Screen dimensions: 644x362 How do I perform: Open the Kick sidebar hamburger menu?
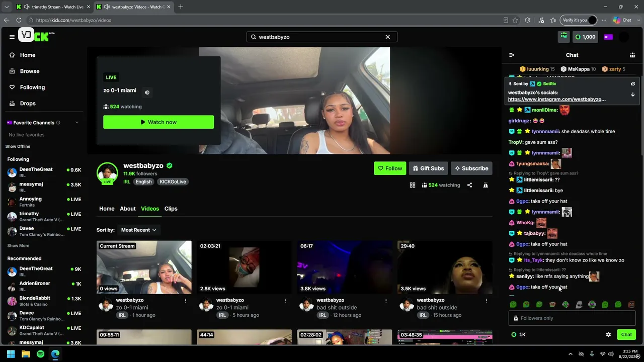(x=12, y=37)
